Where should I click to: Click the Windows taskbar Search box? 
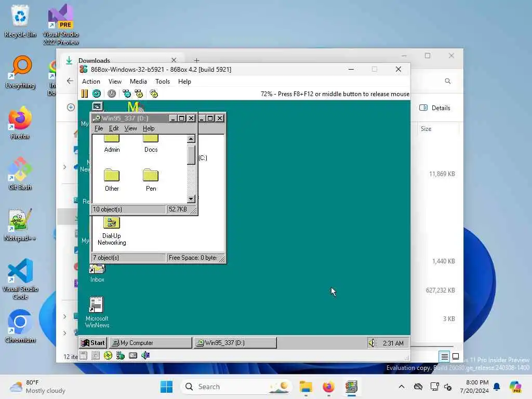click(236, 387)
